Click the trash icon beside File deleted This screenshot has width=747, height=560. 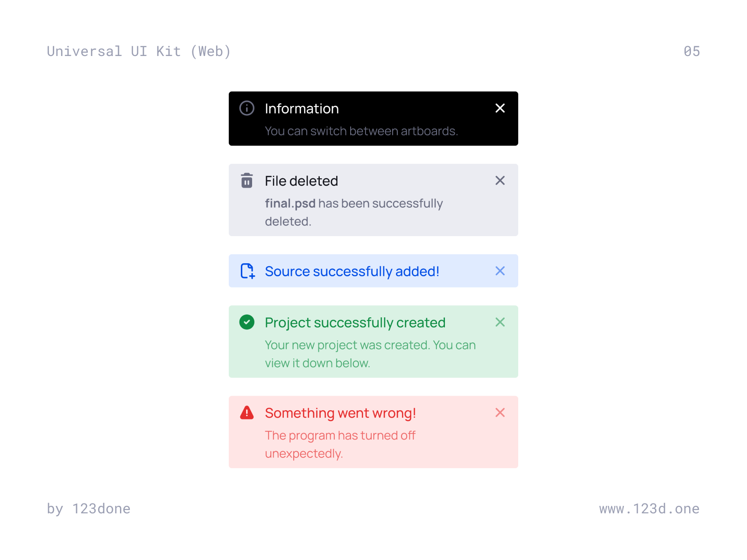coord(247,181)
